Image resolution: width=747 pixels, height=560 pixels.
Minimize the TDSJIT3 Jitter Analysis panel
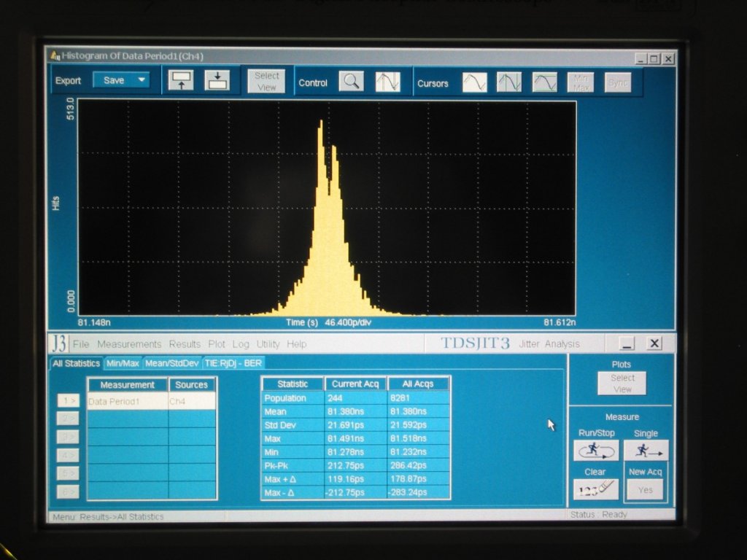tap(627, 343)
